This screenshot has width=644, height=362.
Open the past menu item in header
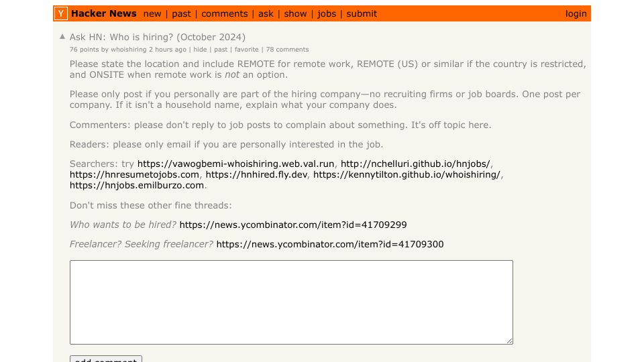tap(181, 13)
